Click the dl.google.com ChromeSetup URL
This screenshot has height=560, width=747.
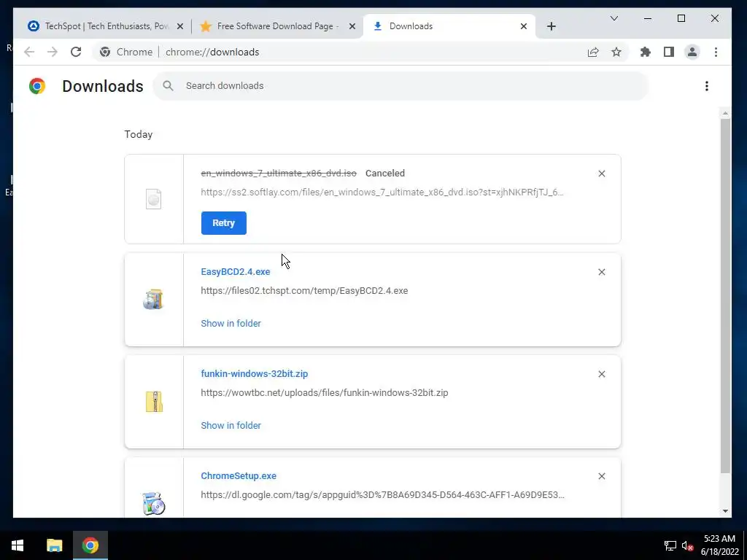[x=382, y=495]
